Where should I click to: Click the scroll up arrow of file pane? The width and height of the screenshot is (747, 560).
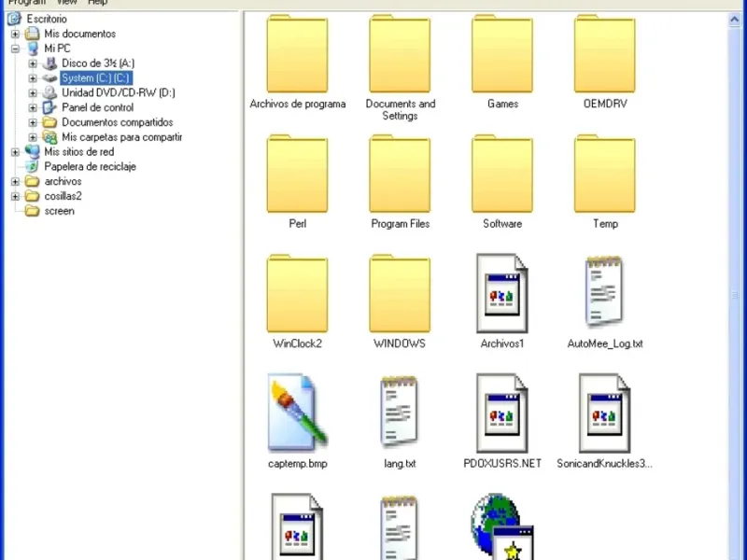point(734,20)
